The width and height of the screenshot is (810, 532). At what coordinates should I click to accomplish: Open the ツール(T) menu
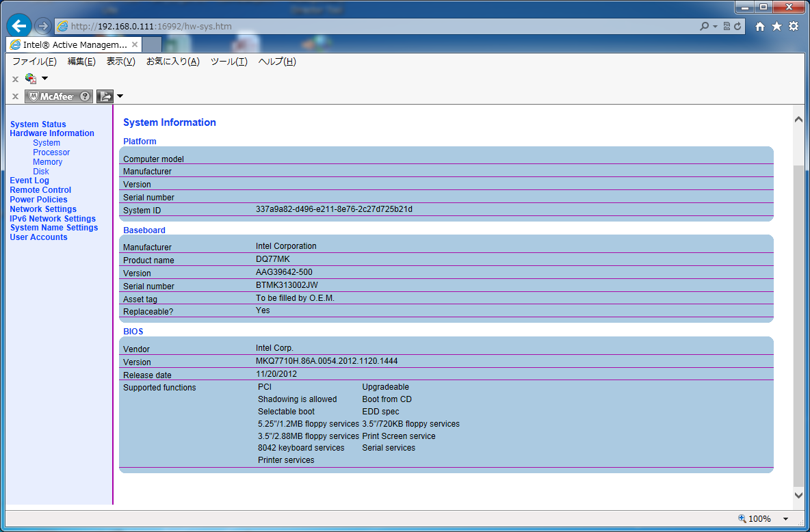(x=228, y=62)
